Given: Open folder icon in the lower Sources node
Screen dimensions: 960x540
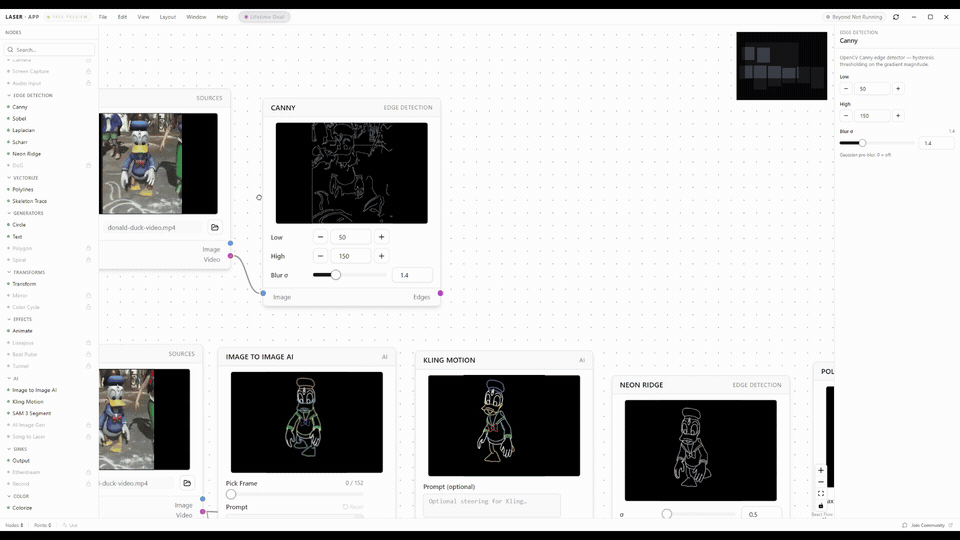Looking at the screenshot, I should click(187, 483).
